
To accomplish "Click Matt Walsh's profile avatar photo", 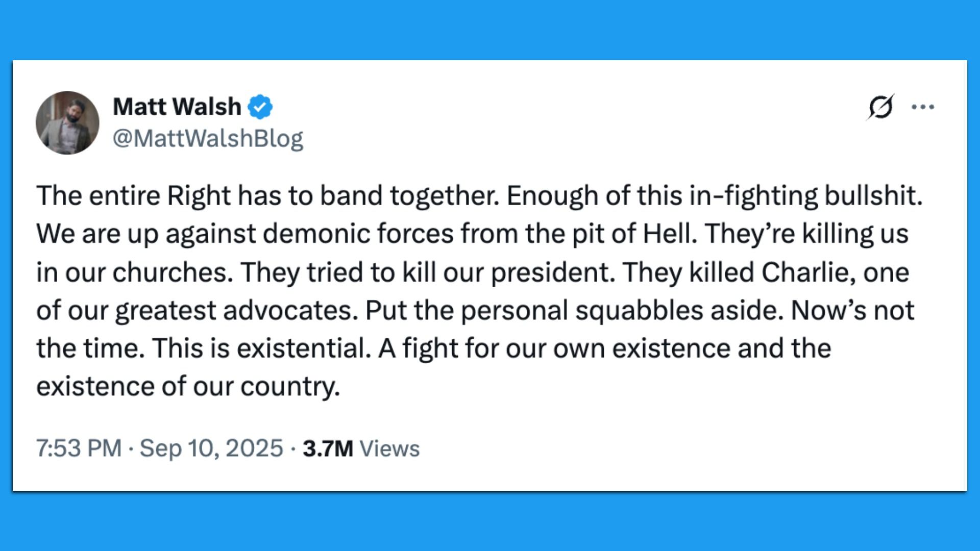I will click(x=67, y=123).
